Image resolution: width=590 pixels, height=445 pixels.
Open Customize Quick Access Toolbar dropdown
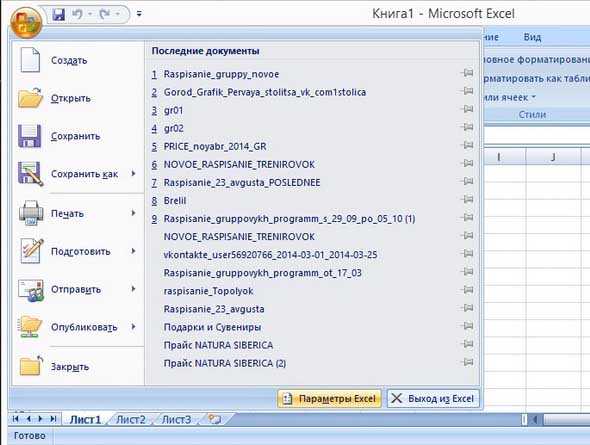pyautogui.click(x=139, y=14)
